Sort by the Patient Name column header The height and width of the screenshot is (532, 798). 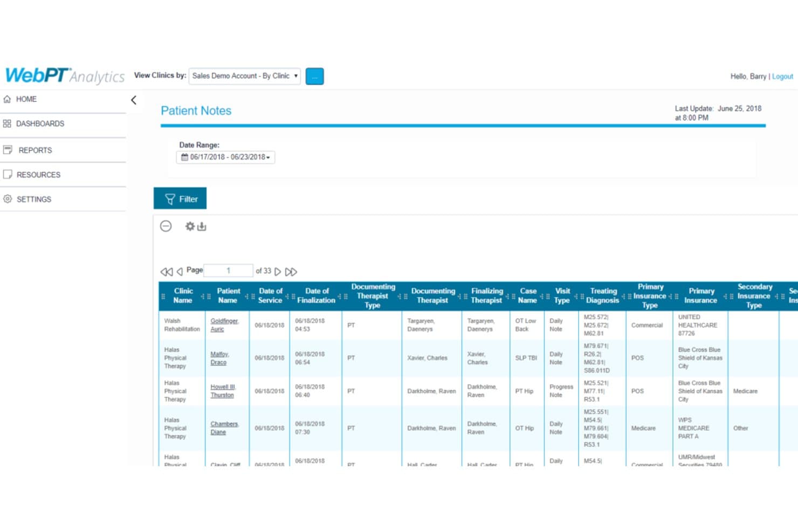tap(228, 295)
